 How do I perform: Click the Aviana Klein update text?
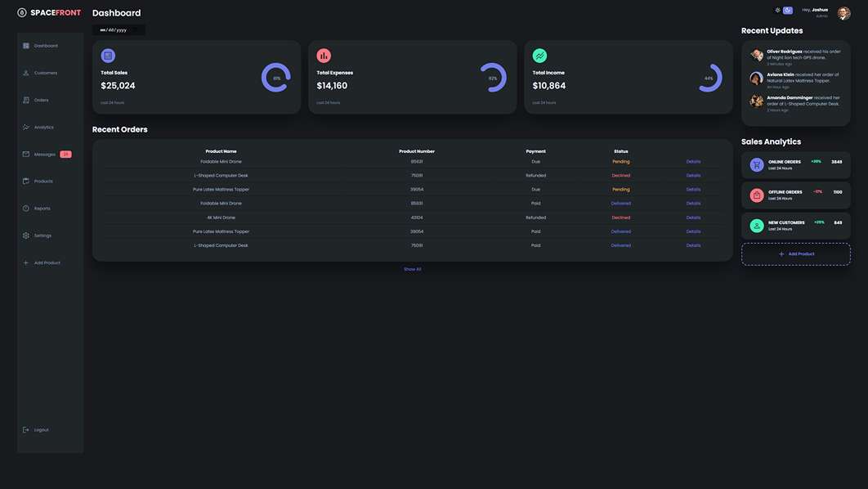[x=803, y=78]
